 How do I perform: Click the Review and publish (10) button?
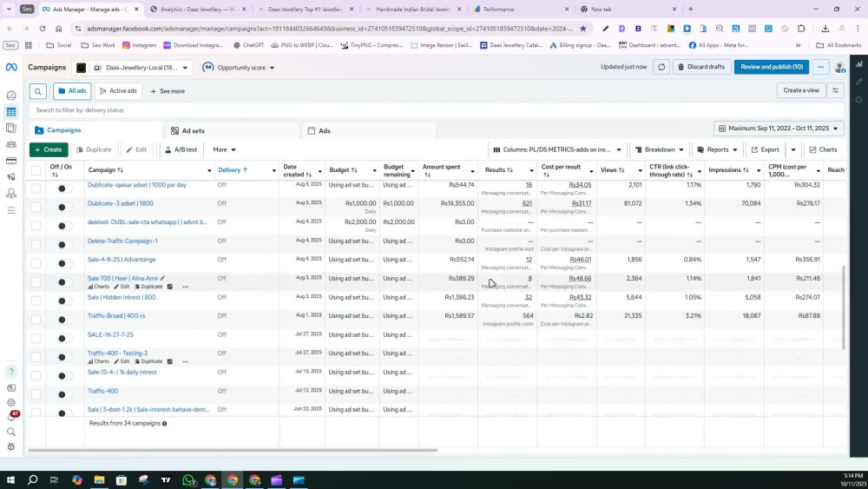click(771, 67)
